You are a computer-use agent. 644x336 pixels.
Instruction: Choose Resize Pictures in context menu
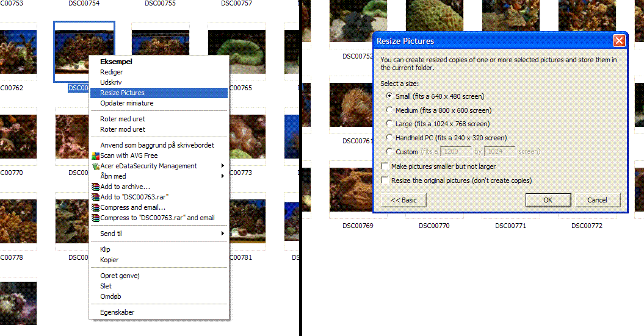122,93
